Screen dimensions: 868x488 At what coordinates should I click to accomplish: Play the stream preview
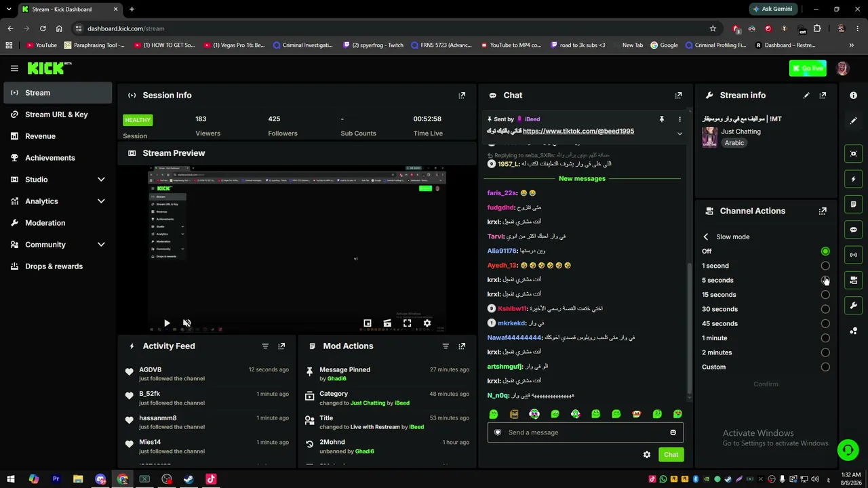coord(167,323)
